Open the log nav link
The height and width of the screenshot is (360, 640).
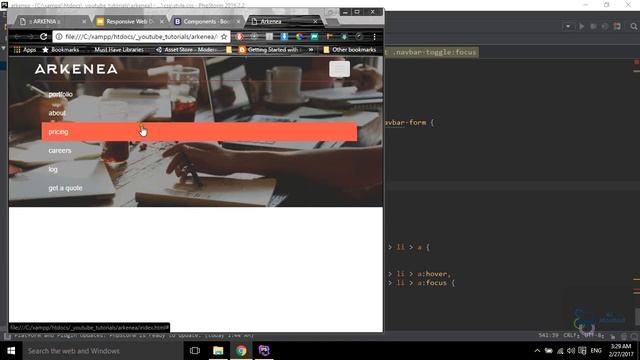(53, 169)
